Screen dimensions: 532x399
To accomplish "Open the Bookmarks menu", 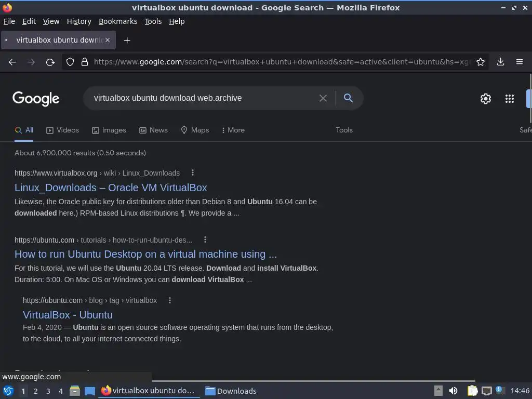I will tap(118, 21).
